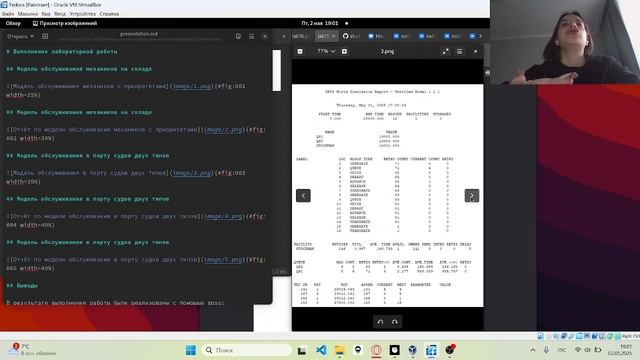Switch to the GitHub browser tab
This screenshot has width=640, height=360.
351,36
